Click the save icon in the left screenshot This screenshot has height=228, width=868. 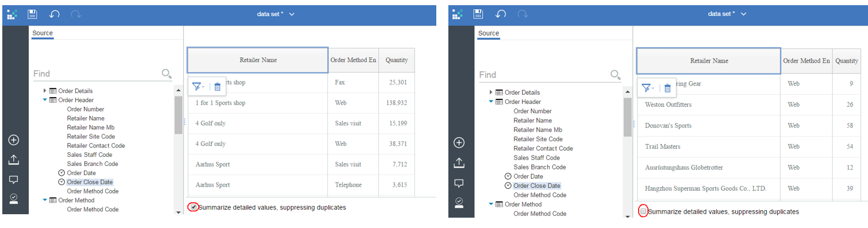pyautogui.click(x=33, y=14)
